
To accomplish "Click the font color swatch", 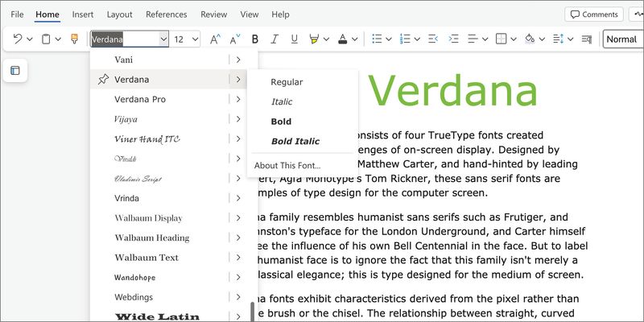I will (x=343, y=39).
